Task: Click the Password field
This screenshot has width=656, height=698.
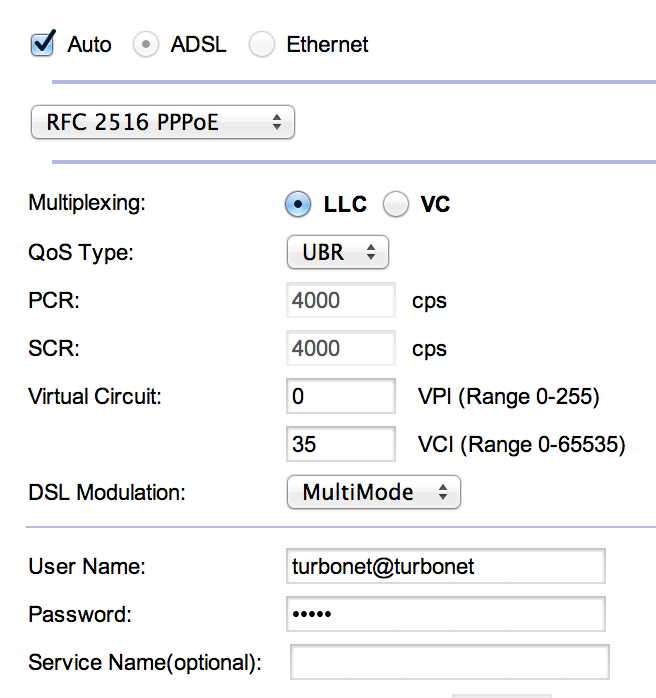Action: [446, 614]
